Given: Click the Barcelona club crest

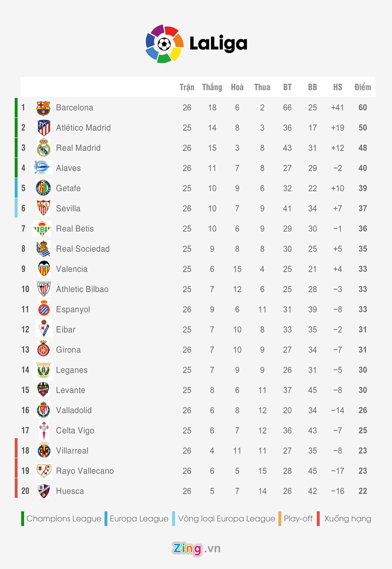Looking at the screenshot, I should click(x=43, y=108).
